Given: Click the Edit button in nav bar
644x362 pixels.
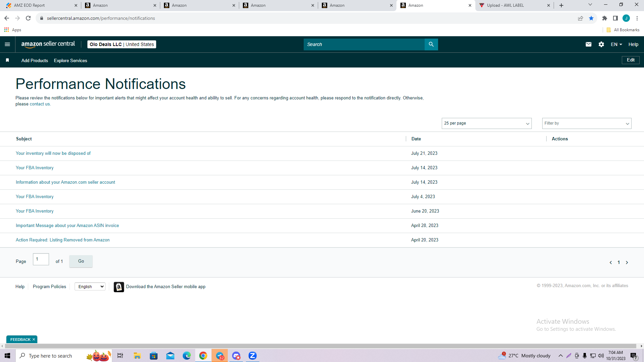Looking at the screenshot, I should tap(631, 60).
